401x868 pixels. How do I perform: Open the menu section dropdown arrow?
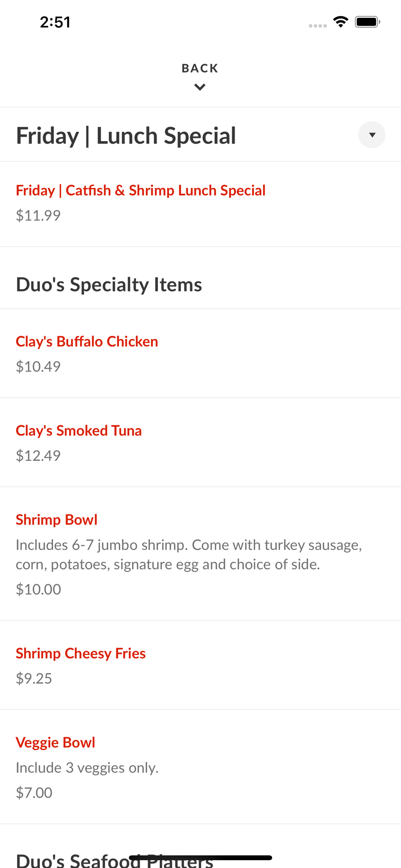click(x=371, y=135)
